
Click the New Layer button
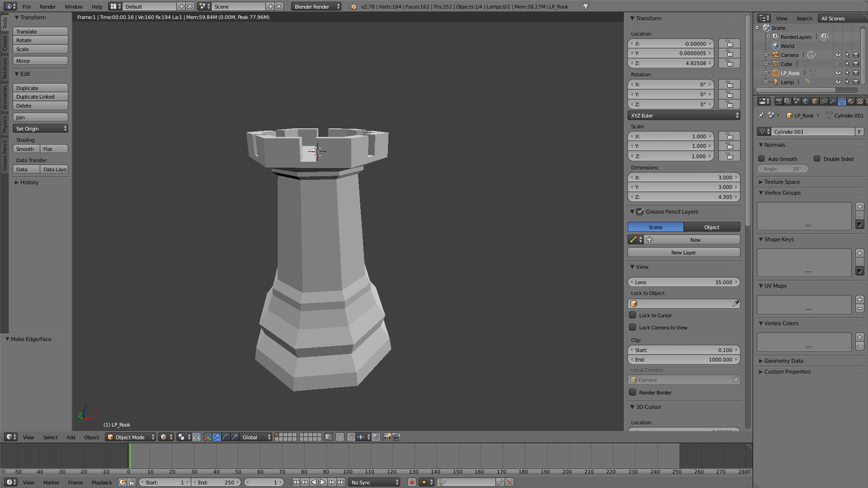[684, 252]
